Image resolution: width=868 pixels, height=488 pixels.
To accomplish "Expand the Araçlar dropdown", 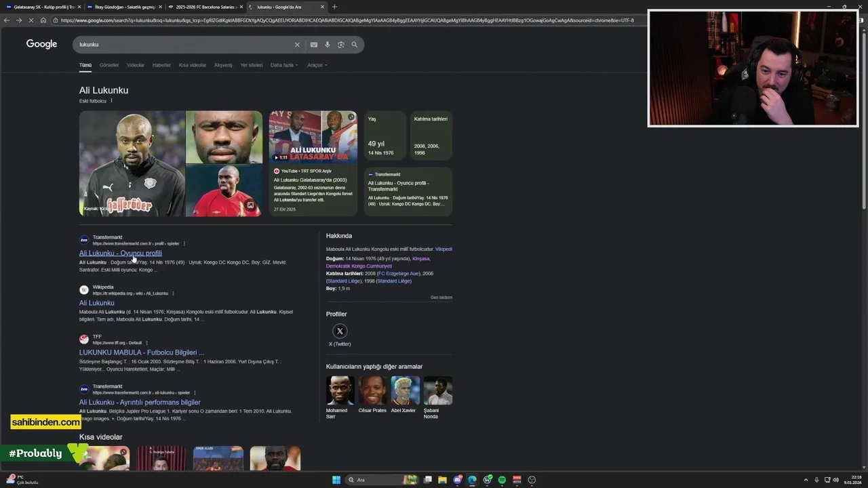I will click(x=317, y=65).
